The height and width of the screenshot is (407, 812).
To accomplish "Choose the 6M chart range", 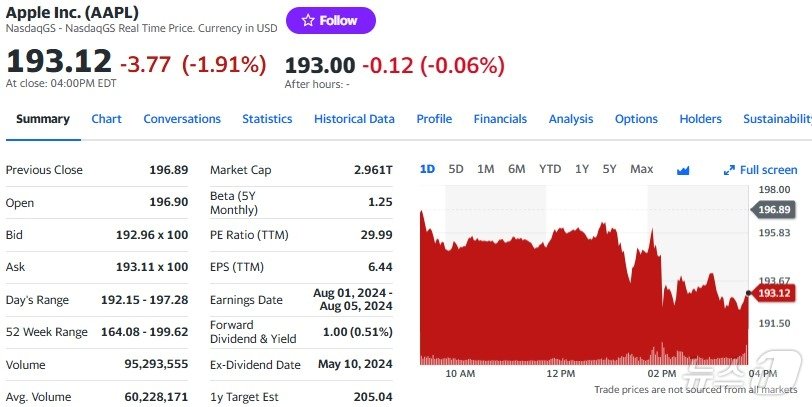I will point(516,169).
